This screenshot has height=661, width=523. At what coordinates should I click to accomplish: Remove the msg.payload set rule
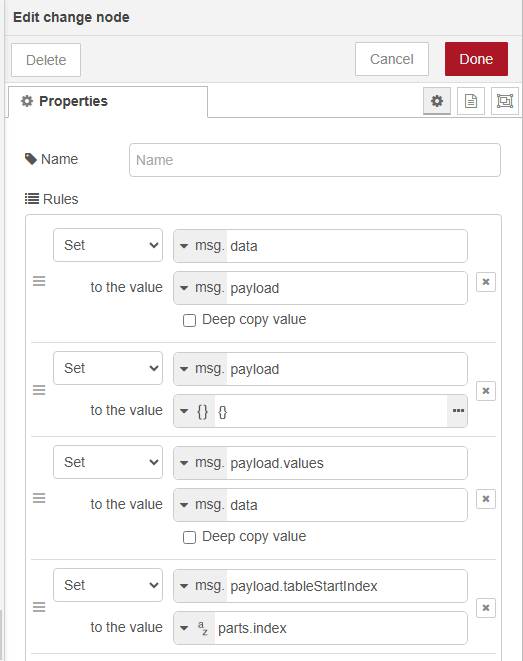485,391
